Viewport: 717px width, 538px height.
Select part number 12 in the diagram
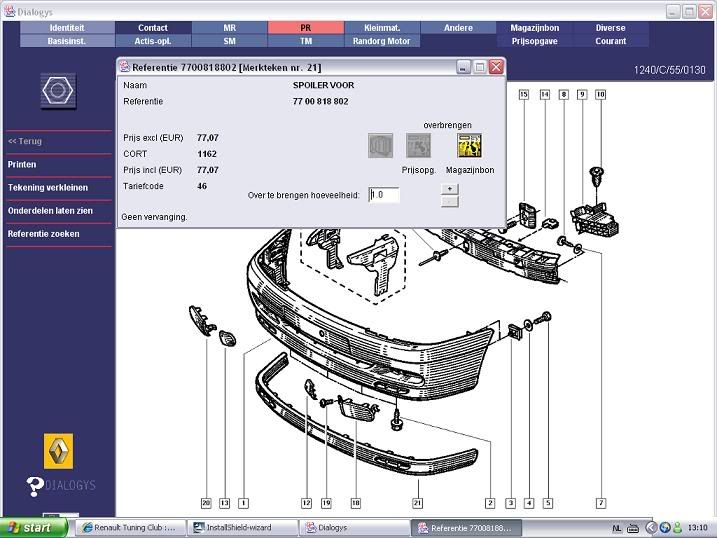tap(306, 503)
